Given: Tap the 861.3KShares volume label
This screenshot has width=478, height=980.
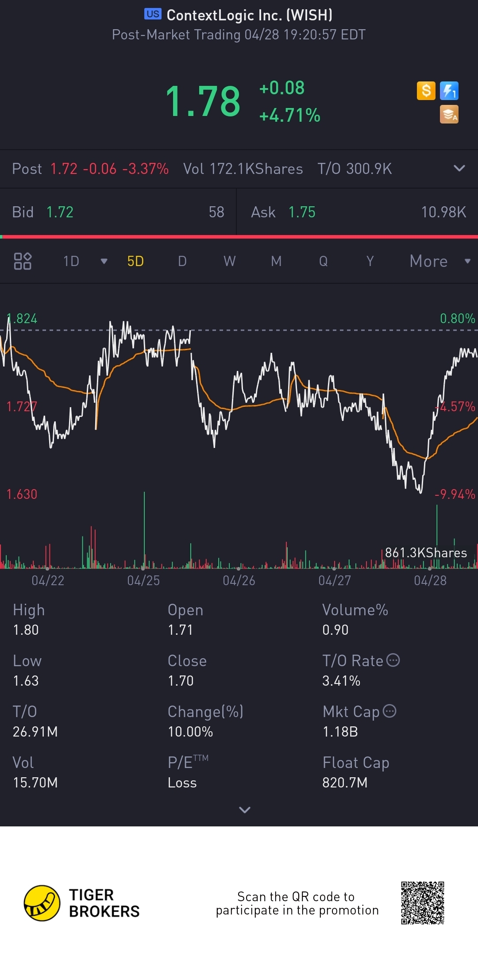Looking at the screenshot, I should click(426, 552).
